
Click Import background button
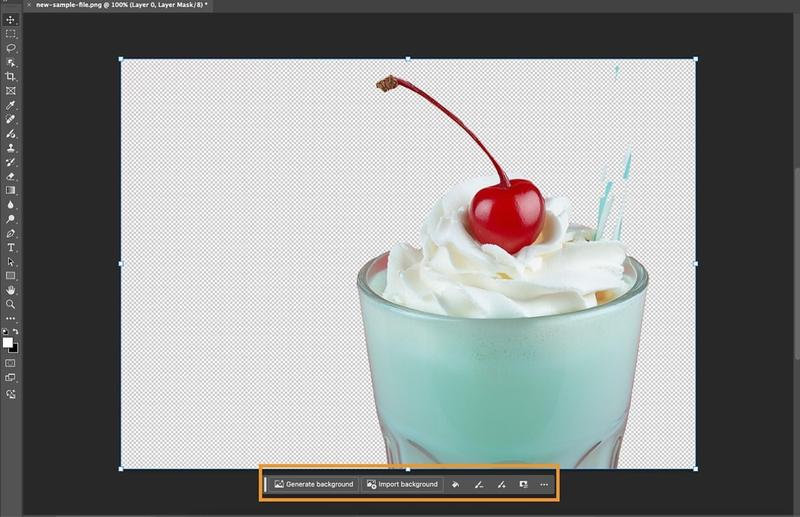pos(402,484)
